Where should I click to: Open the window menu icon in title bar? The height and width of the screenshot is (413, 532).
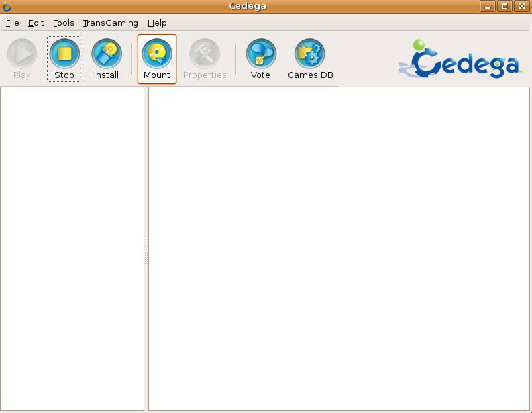tap(7, 7)
